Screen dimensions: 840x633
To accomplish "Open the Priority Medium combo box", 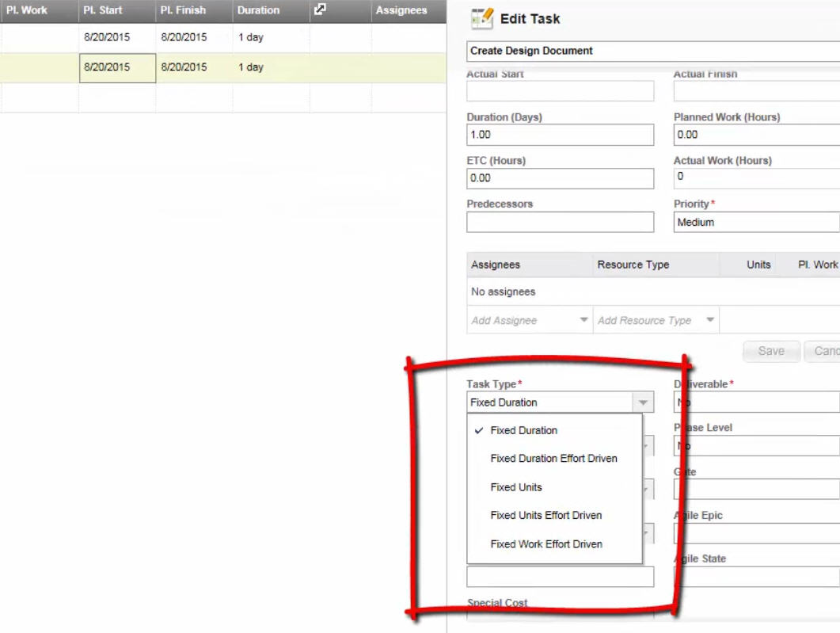I will (x=756, y=222).
